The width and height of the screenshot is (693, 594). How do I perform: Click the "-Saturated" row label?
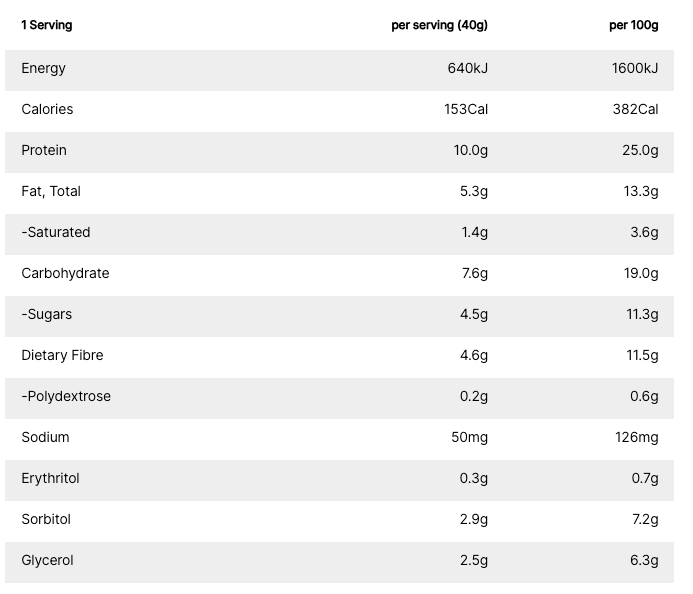pos(56,232)
